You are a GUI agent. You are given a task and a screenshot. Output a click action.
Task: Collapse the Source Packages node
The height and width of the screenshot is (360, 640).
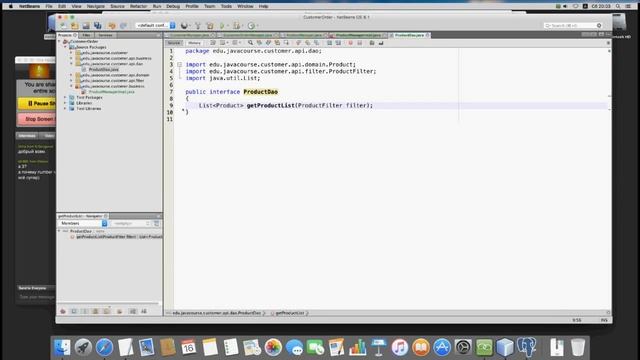coord(65,47)
